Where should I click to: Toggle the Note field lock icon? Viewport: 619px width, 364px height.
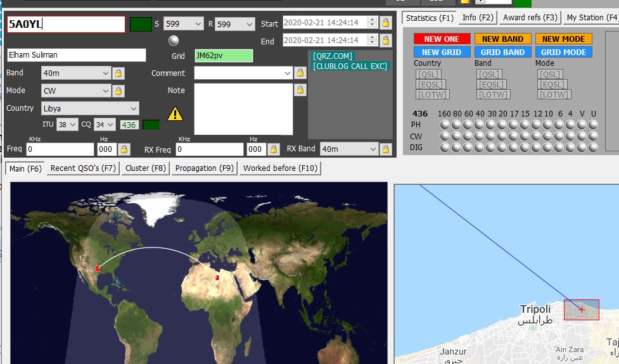pos(300,91)
